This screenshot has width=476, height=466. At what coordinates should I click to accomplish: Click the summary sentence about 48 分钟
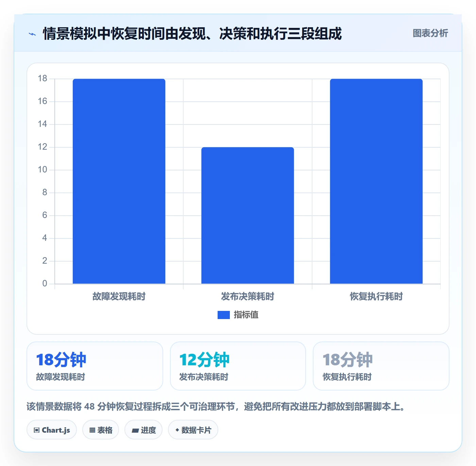tap(216, 406)
